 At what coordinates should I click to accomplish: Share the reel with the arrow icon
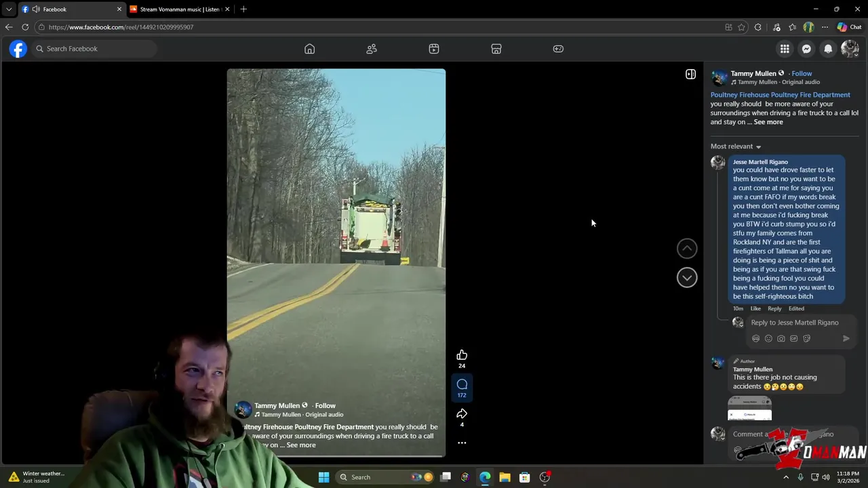click(462, 414)
